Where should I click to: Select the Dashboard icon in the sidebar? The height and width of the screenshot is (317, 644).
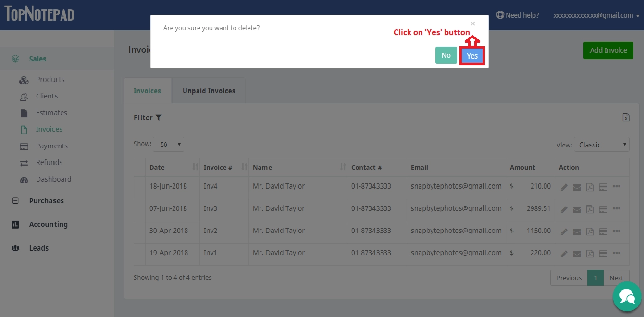[24, 179]
